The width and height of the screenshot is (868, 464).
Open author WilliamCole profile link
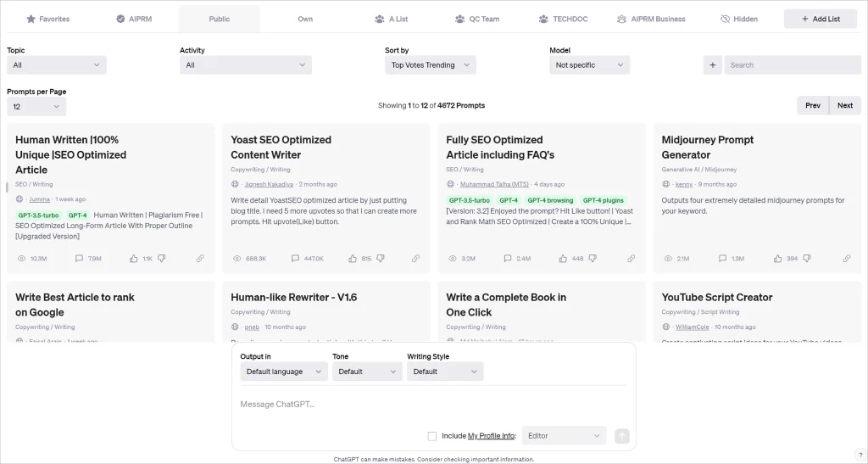[x=692, y=327]
